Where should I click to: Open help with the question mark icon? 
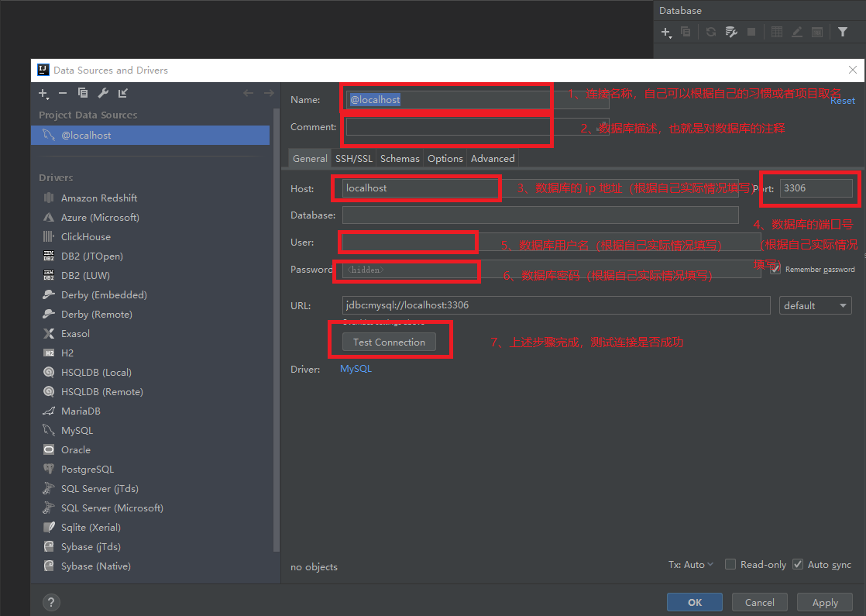[x=51, y=602]
